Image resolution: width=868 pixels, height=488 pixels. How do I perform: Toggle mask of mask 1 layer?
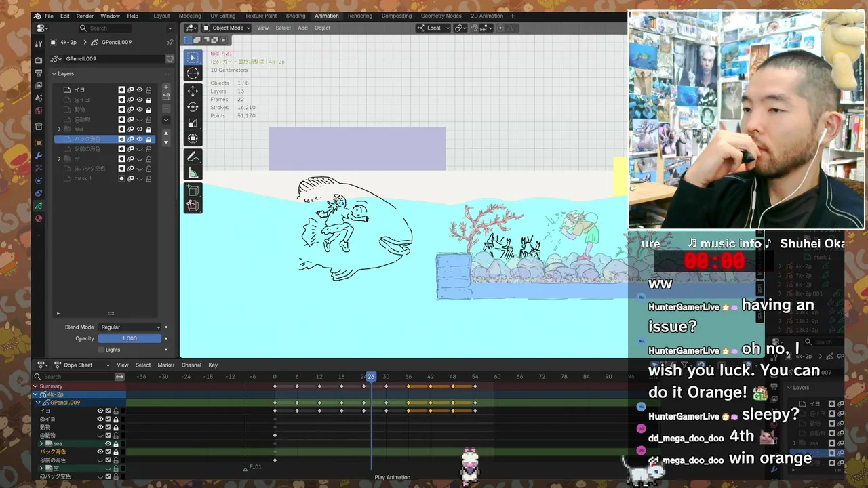pyautogui.click(x=122, y=178)
